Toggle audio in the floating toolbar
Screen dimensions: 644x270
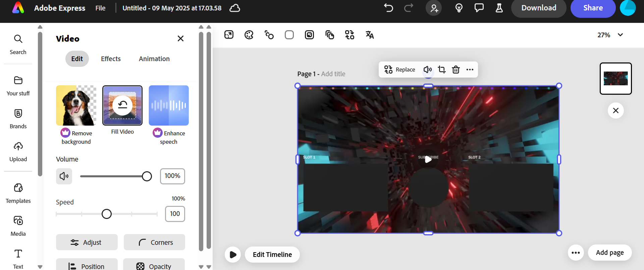(x=427, y=70)
